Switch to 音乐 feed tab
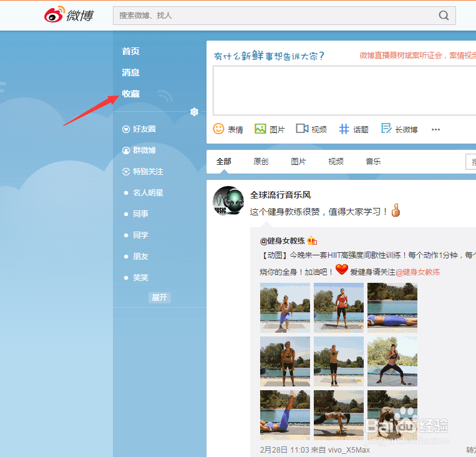This screenshot has width=476, height=457. click(x=374, y=161)
